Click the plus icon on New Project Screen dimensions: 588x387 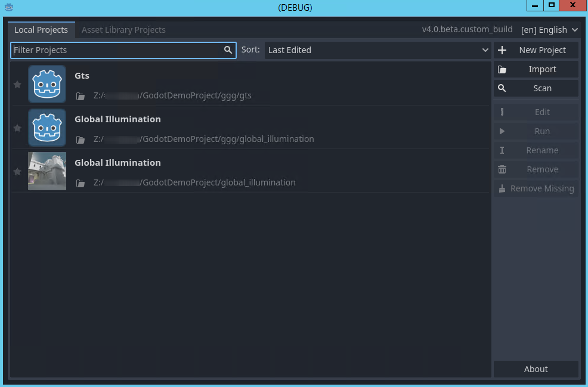[502, 50]
